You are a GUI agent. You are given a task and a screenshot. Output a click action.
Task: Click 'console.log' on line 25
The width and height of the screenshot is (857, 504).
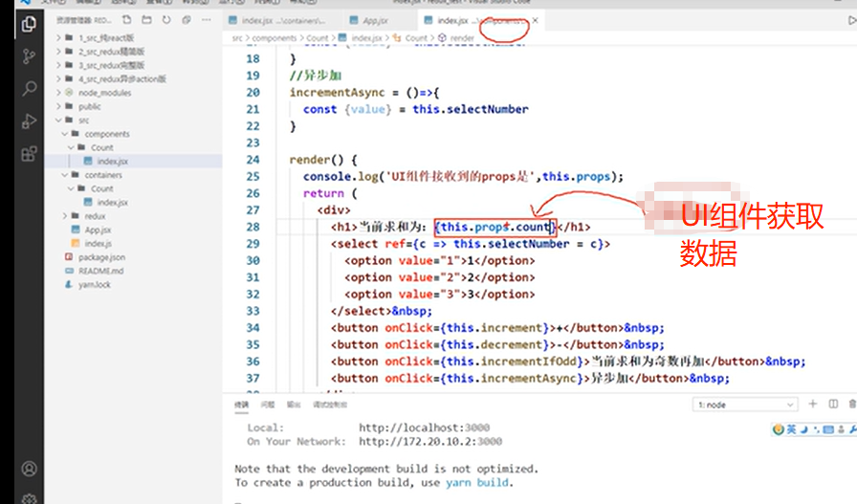pos(341,177)
